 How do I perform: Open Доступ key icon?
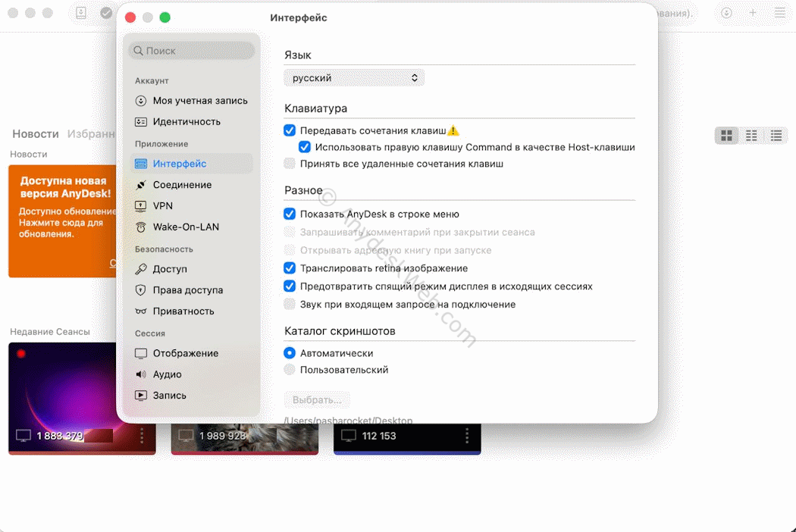pos(140,269)
